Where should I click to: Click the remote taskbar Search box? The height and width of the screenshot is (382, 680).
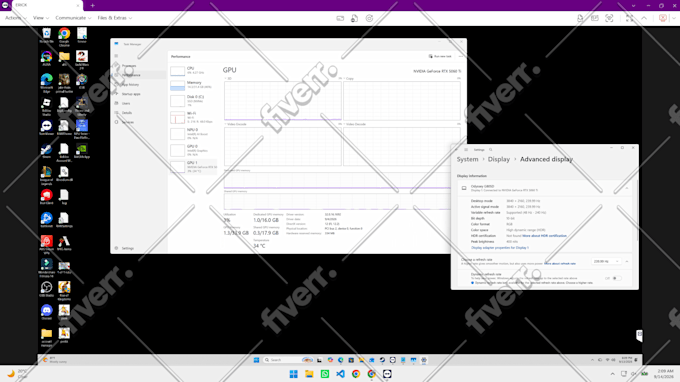click(x=288, y=360)
